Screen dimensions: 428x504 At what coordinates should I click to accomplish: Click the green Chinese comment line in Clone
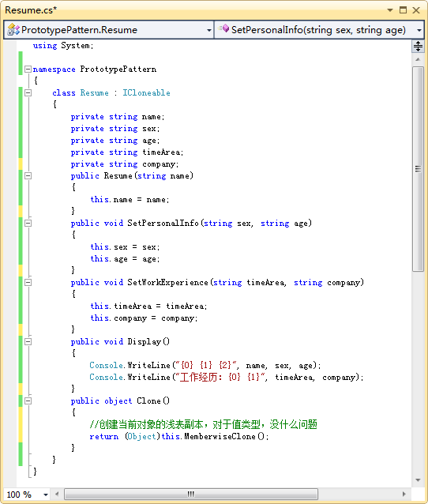[x=204, y=424]
